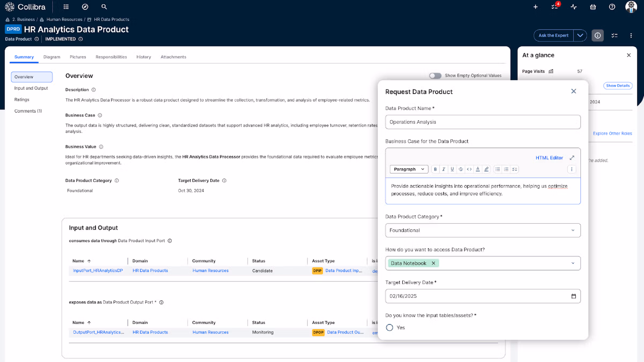Select Yes for knowing input tables
Viewport: 644px width, 362px height.
[x=389, y=327]
